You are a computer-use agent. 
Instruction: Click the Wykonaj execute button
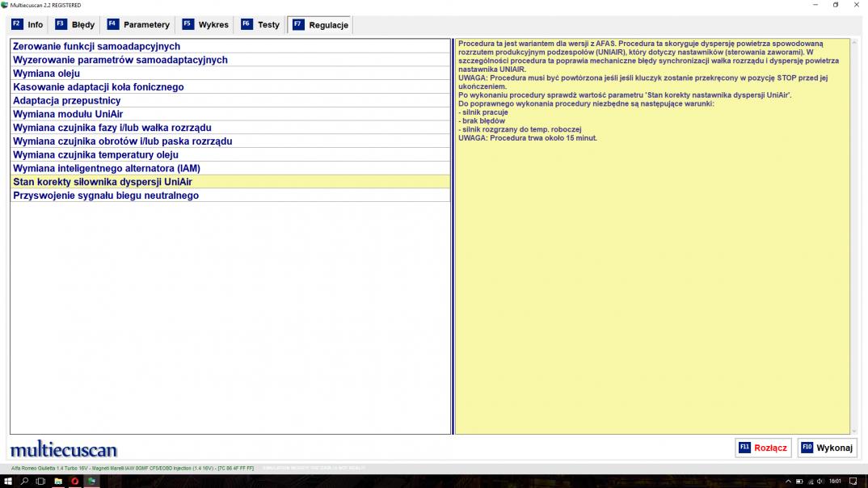tap(827, 448)
